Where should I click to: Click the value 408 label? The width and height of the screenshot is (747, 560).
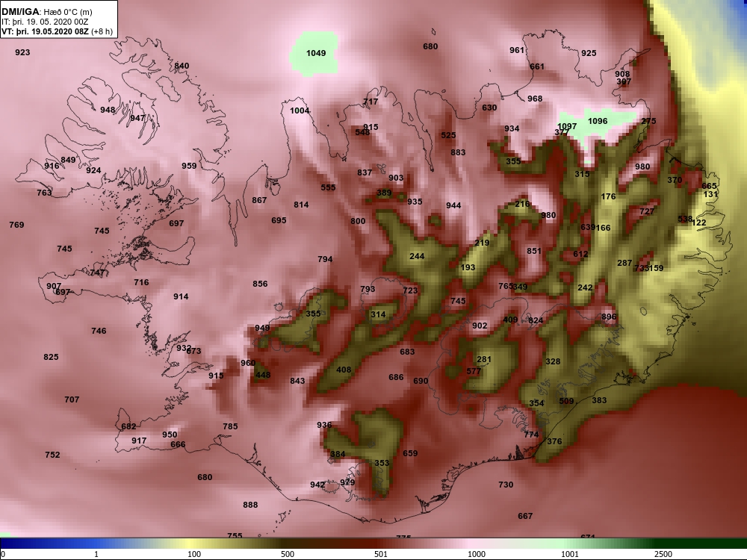coord(344,370)
